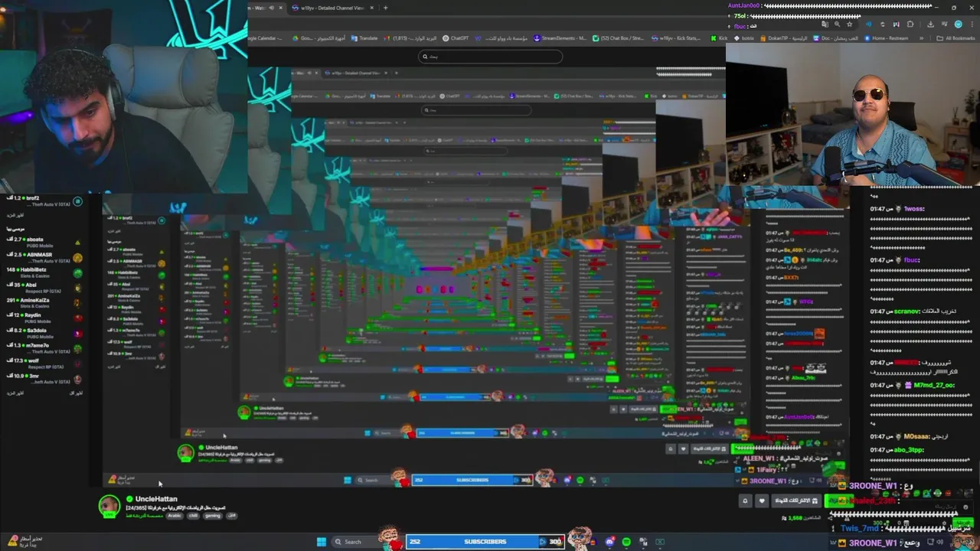This screenshot has width=980, height=551.
Task: Select the gaming stream tag
Action: (212, 516)
